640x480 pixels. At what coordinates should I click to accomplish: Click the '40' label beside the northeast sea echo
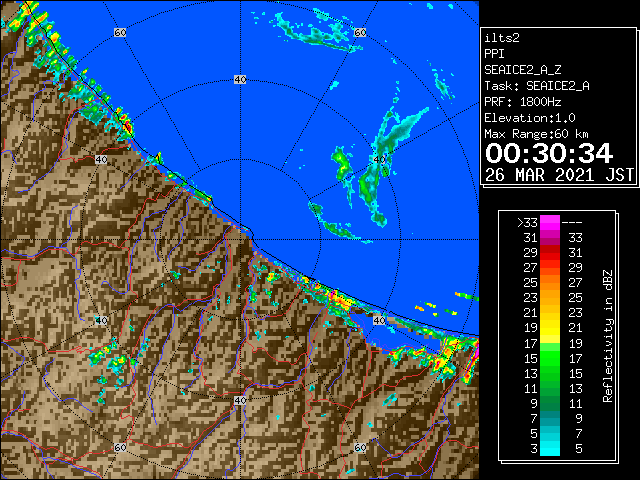coord(380,160)
